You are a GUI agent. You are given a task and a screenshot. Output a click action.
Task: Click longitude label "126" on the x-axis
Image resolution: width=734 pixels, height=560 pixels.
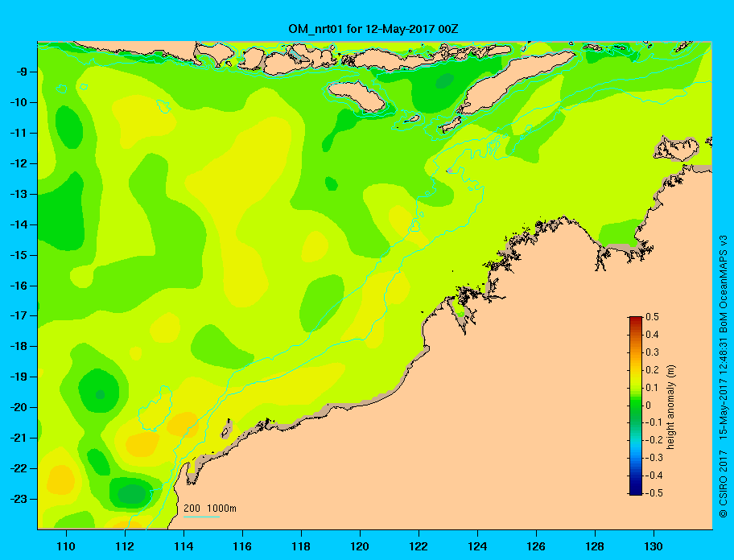(536, 546)
